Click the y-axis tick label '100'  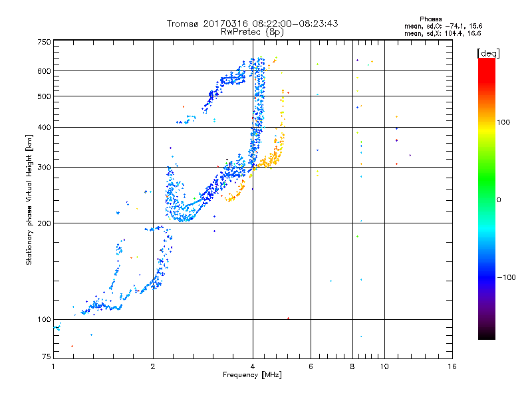[44, 320]
